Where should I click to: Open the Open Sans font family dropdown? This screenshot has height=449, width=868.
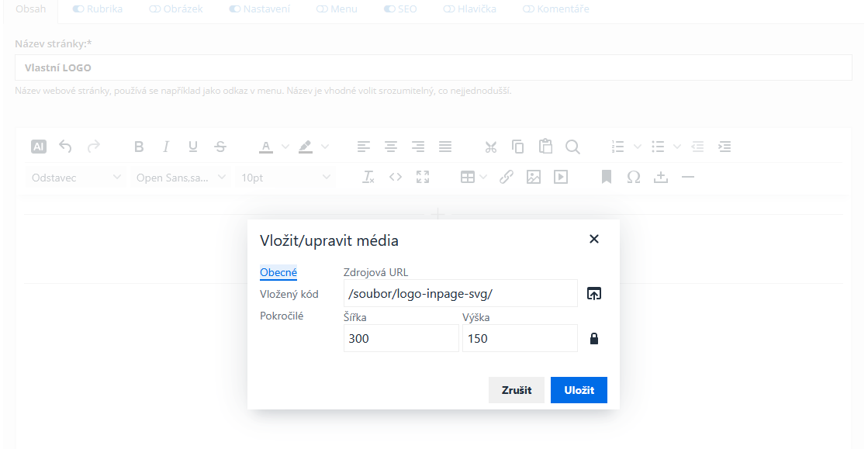click(181, 178)
